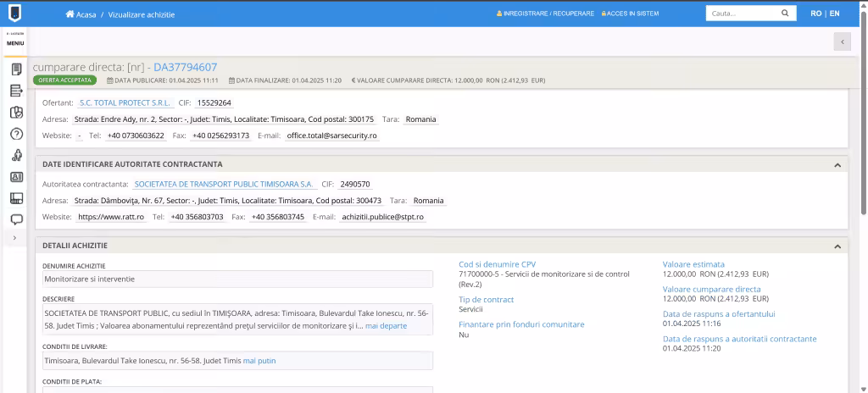The width and height of the screenshot is (868, 393).
Task: Collapse Date Identificare Autoritate Contractanta section
Action: pyautogui.click(x=837, y=165)
